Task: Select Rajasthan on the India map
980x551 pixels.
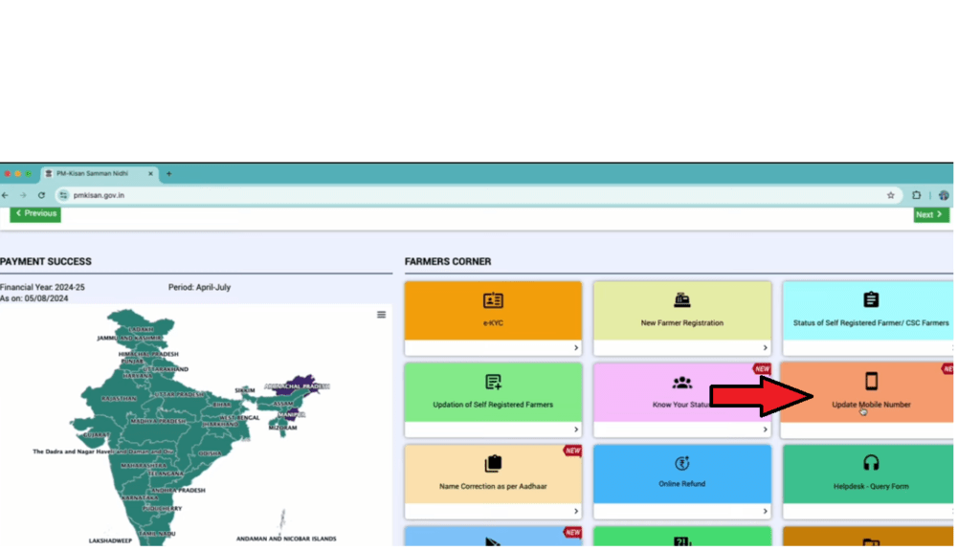Action: [x=119, y=398]
